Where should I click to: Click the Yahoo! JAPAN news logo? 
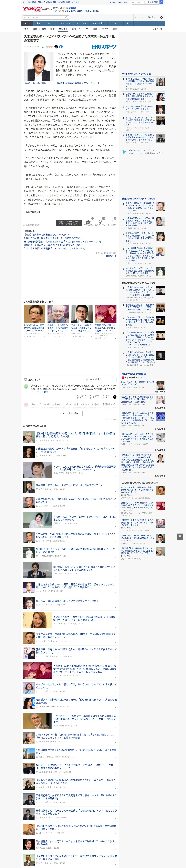(37, 9)
